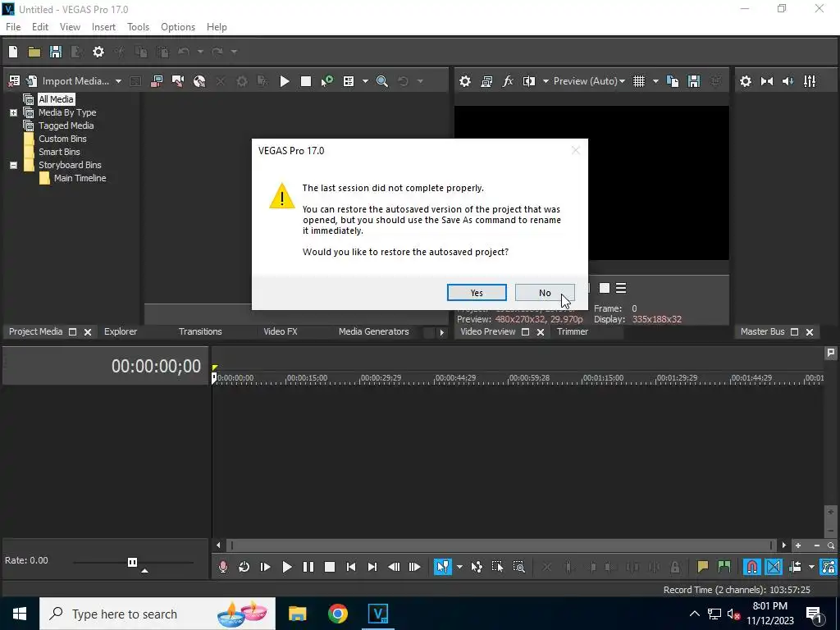
Task: Switch to the Video FX tab
Action: [281, 331]
